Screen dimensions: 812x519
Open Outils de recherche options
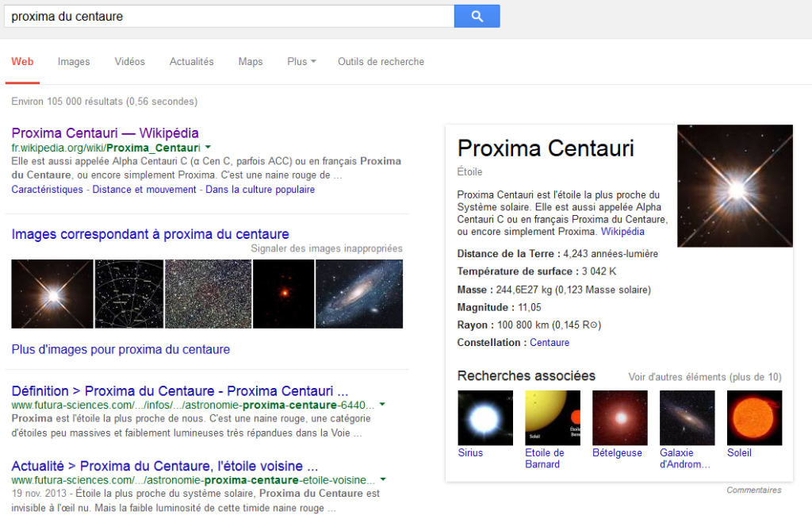click(x=381, y=62)
